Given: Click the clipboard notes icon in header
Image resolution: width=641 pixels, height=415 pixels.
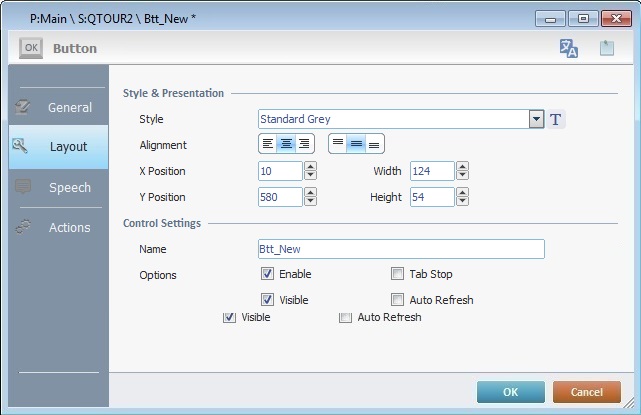Looking at the screenshot, I should click(606, 48).
